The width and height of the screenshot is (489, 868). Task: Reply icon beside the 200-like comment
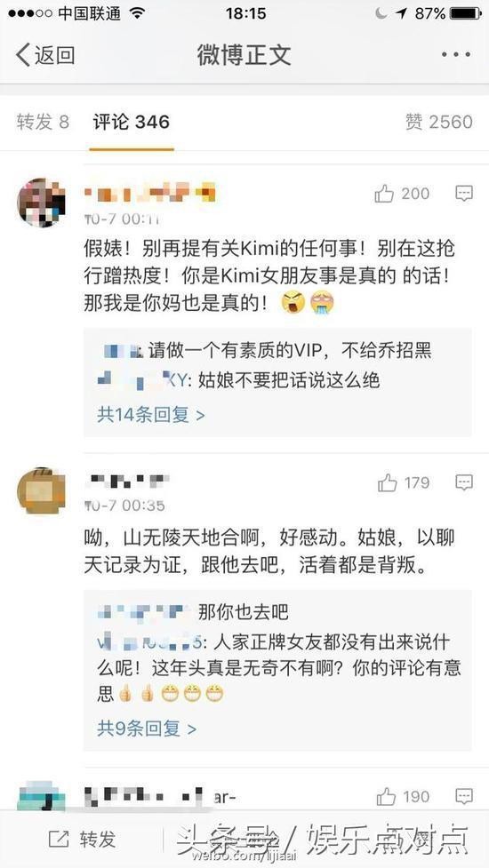(x=463, y=193)
